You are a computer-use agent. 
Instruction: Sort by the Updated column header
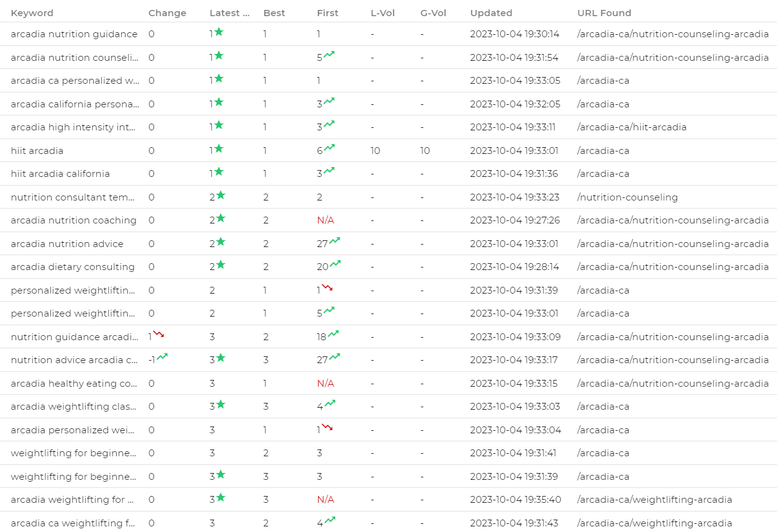[491, 13]
